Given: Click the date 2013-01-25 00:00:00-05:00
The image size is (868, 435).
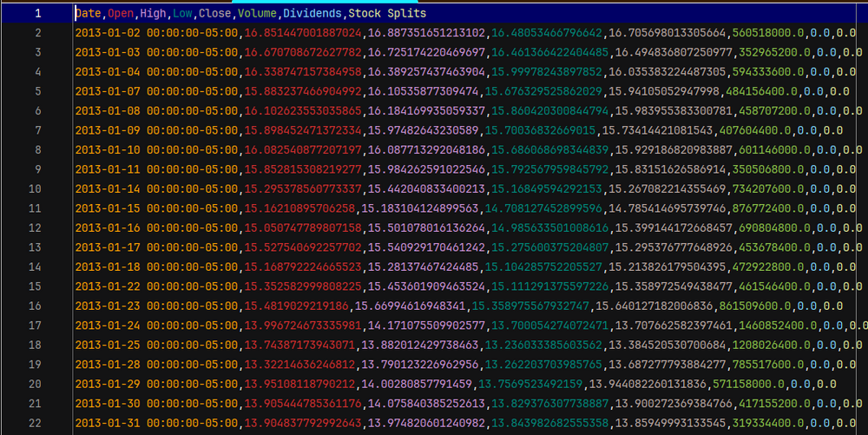Looking at the screenshot, I should pos(156,345).
